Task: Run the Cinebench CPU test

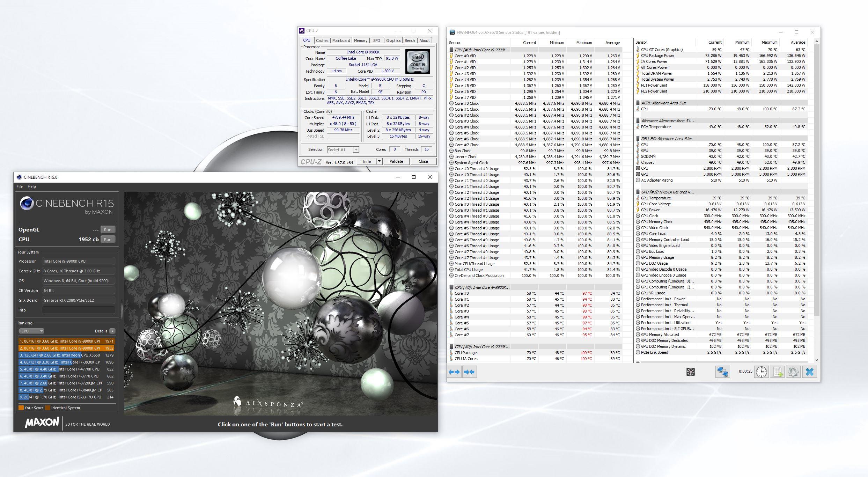Action: click(108, 240)
